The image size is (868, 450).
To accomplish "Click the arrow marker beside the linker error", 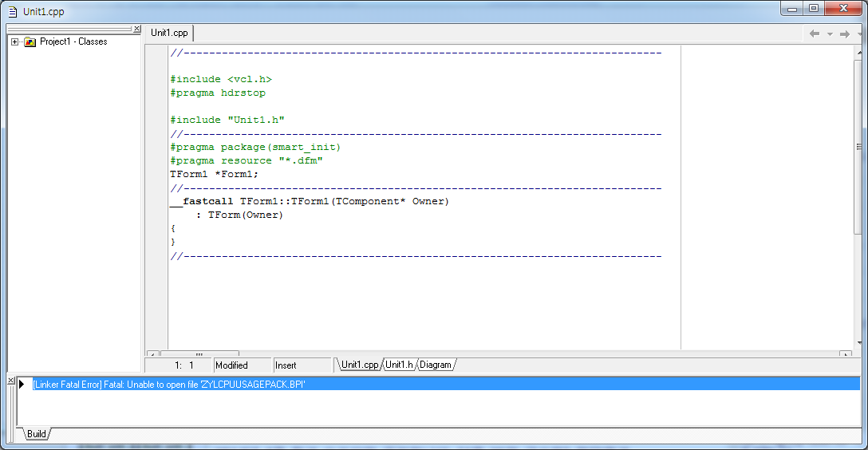I will point(22,385).
